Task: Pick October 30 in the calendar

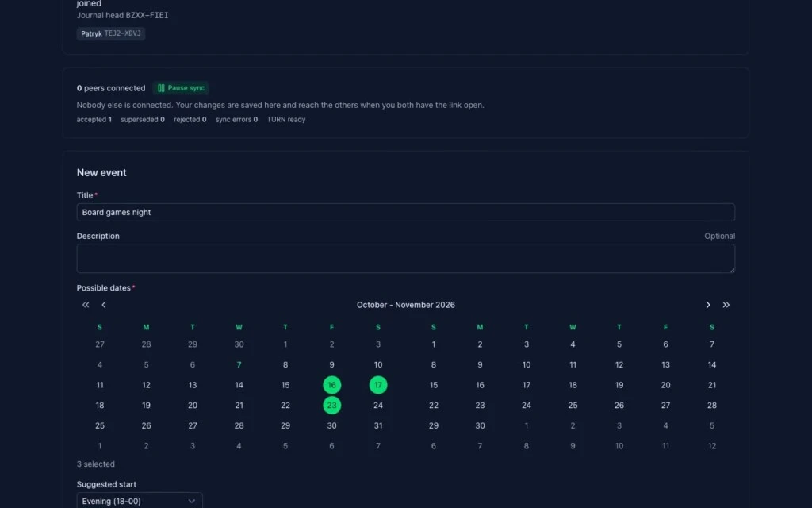Action: pyautogui.click(x=332, y=425)
